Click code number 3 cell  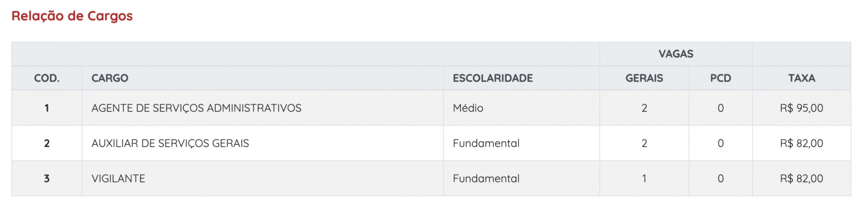tap(47, 179)
